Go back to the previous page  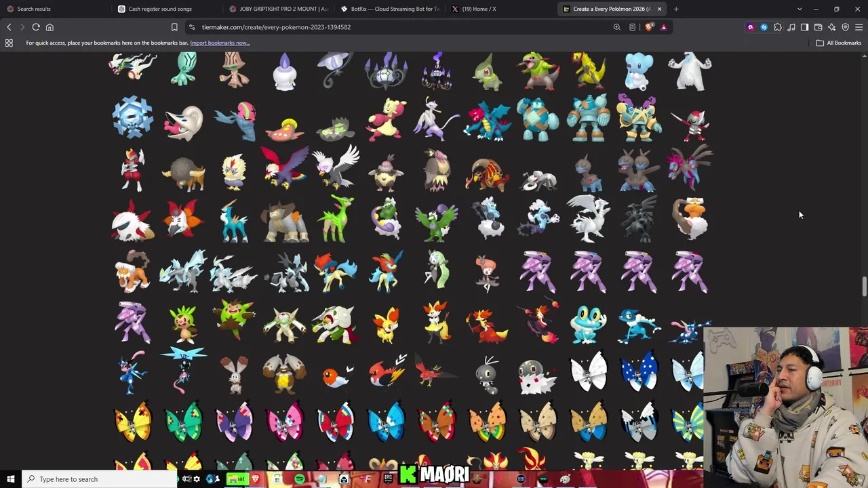pyautogui.click(x=9, y=27)
